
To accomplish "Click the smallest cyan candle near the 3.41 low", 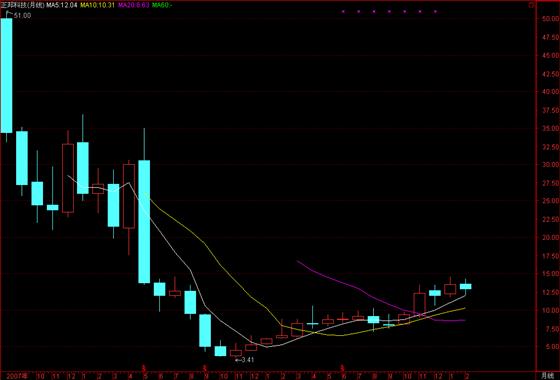I will click(220, 351).
